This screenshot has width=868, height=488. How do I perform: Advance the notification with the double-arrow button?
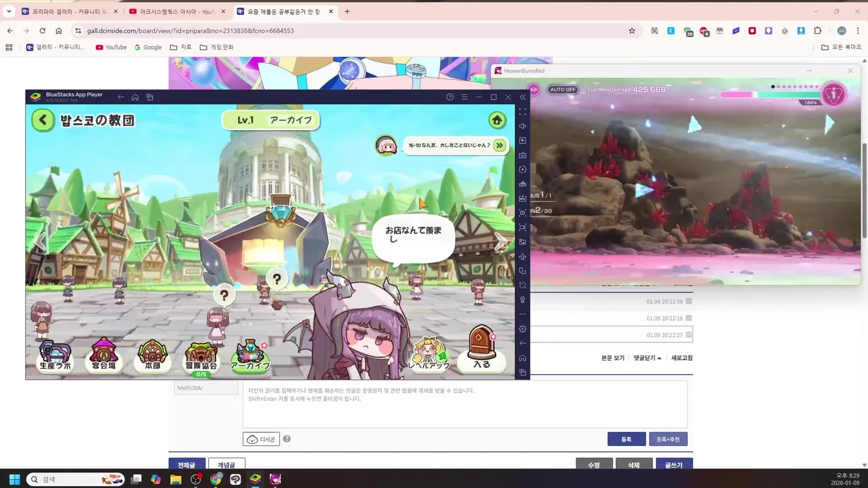[500, 145]
